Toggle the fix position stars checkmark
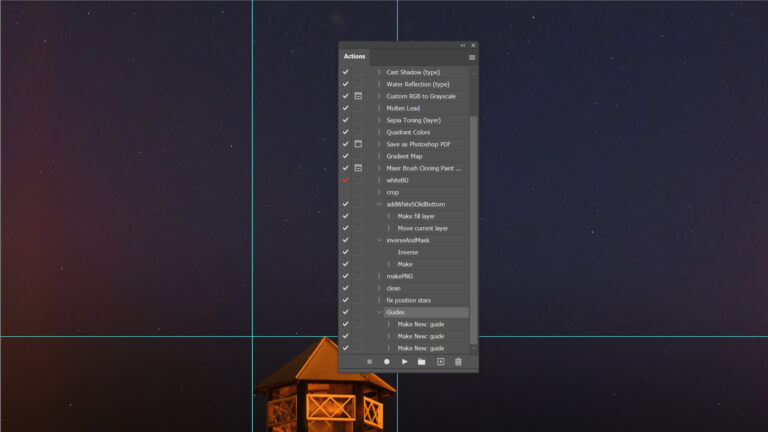 point(346,300)
